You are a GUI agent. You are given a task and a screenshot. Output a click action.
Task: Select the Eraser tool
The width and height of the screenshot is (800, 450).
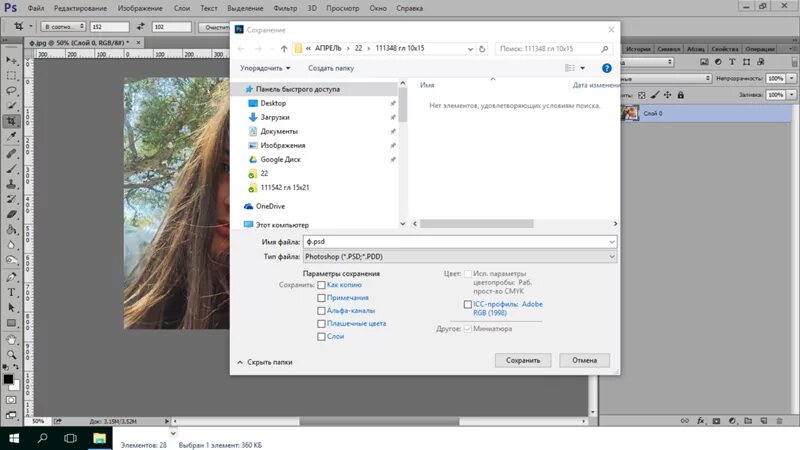tap(11, 214)
